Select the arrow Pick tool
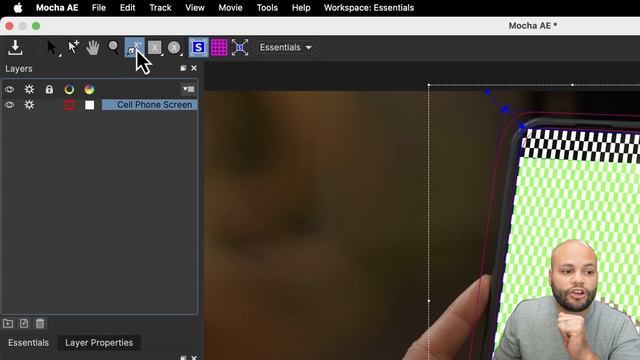Image resolution: width=640 pixels, height=360 pixels. tap(52, 47)
